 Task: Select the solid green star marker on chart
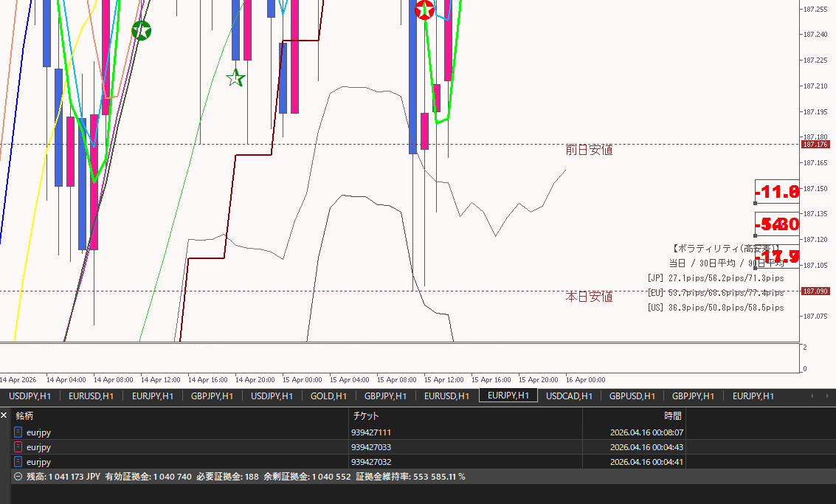141,31
